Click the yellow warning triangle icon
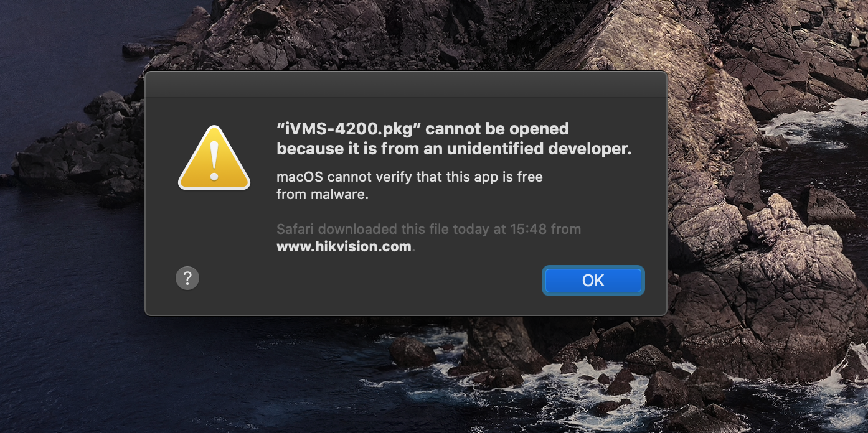The height and width of the screenshot is (433, 868). (x=214, y=160)
